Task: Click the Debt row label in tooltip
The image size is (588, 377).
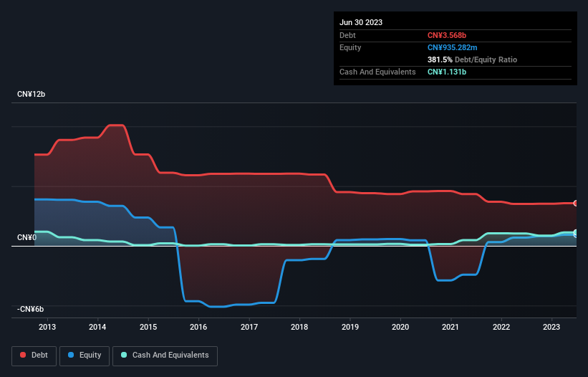Action: coord(347,35)
